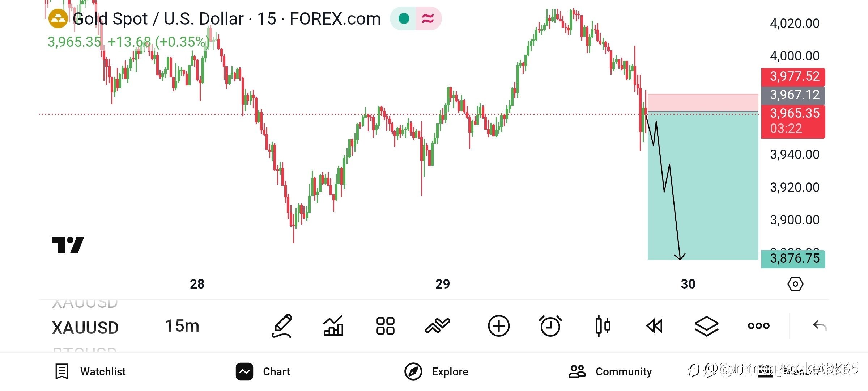Change chart type candlestick icon
Viewport: 868px width, 391px height.
[603, 326]
